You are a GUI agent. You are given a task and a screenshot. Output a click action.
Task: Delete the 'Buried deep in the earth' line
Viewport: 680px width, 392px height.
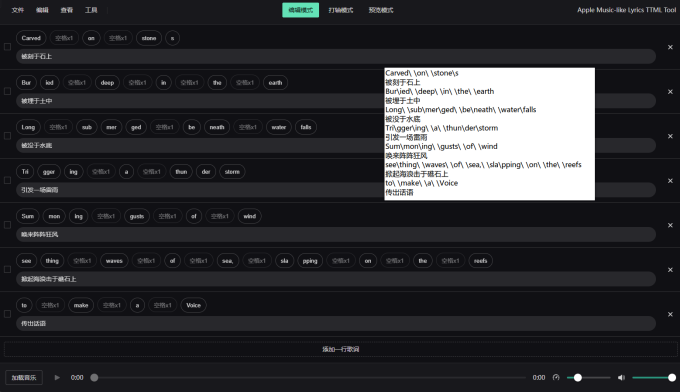click(670, 92)
